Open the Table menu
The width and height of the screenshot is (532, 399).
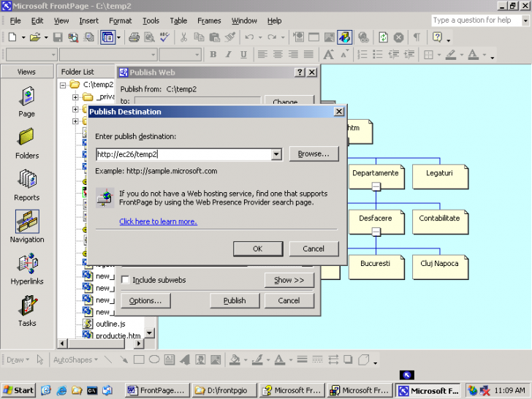click(x=178, y=20)
